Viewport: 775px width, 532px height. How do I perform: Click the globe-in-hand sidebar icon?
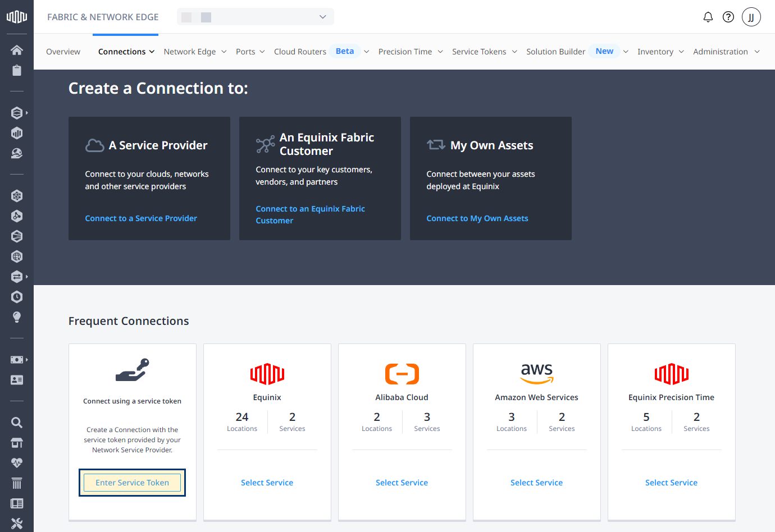[x=17, y=153]
